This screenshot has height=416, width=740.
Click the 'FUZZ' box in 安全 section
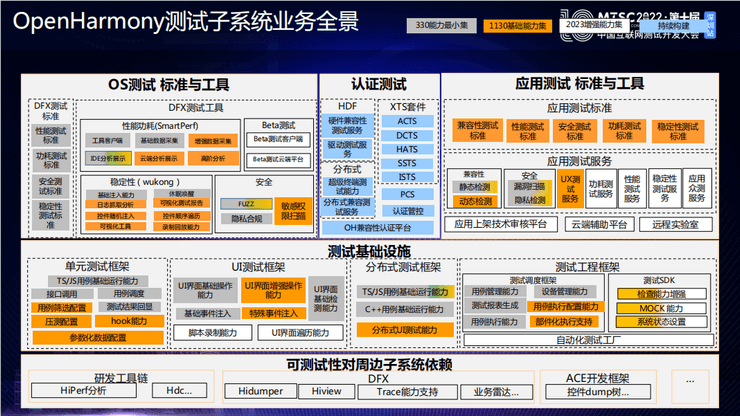click(x=246, y=204)
